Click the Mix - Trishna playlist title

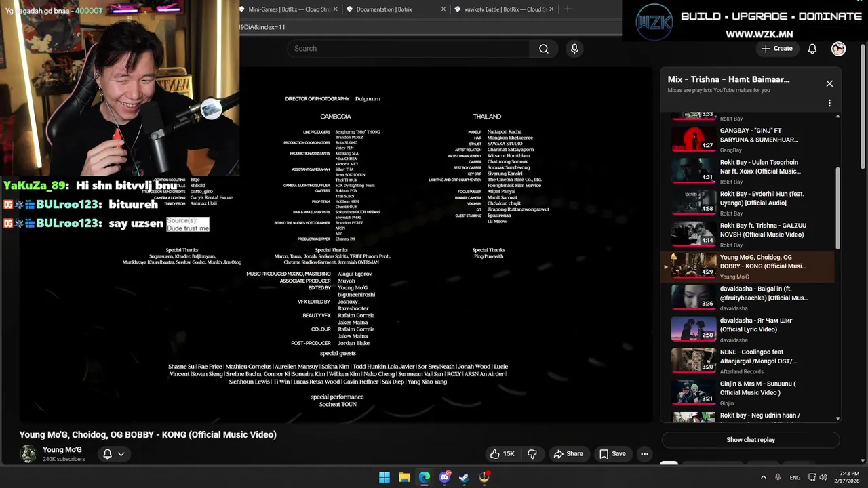(728, 79)
